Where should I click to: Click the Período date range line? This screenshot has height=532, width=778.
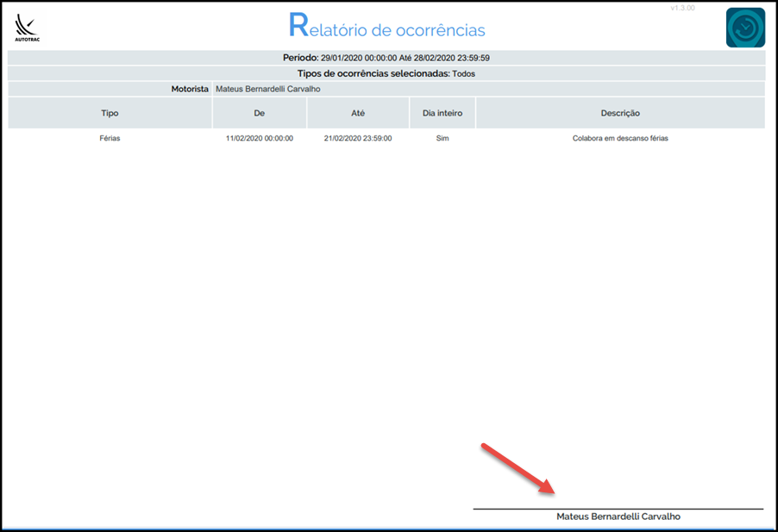[386, 58]
